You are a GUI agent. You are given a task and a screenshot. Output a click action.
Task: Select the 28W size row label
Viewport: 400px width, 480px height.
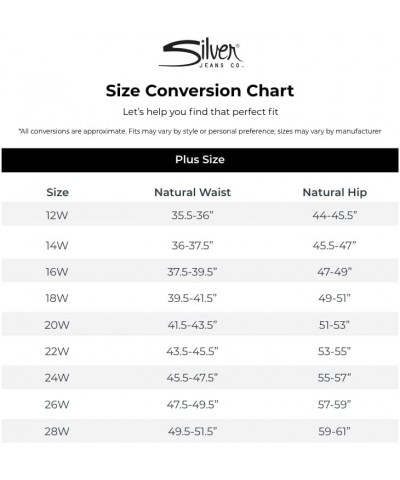[57, 431]
